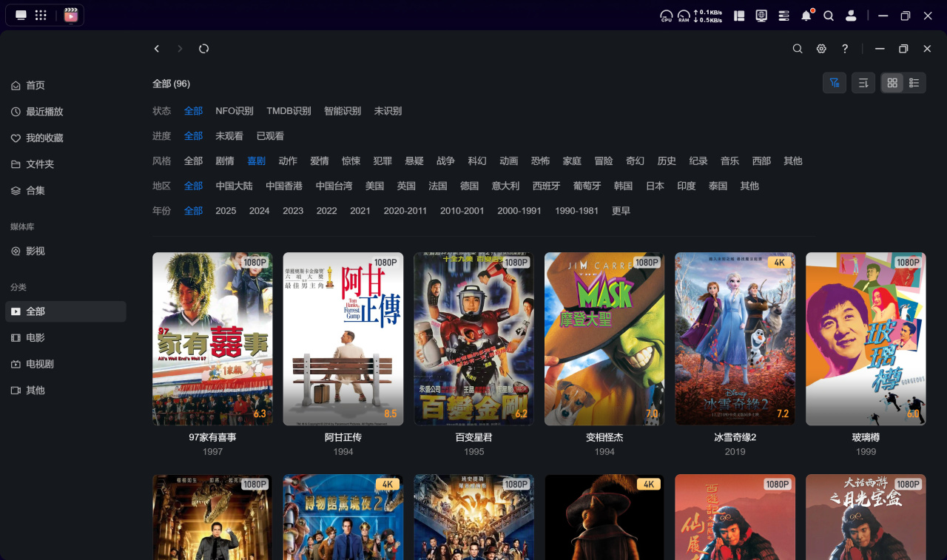Choose the 纪录 genre filter

698,161
